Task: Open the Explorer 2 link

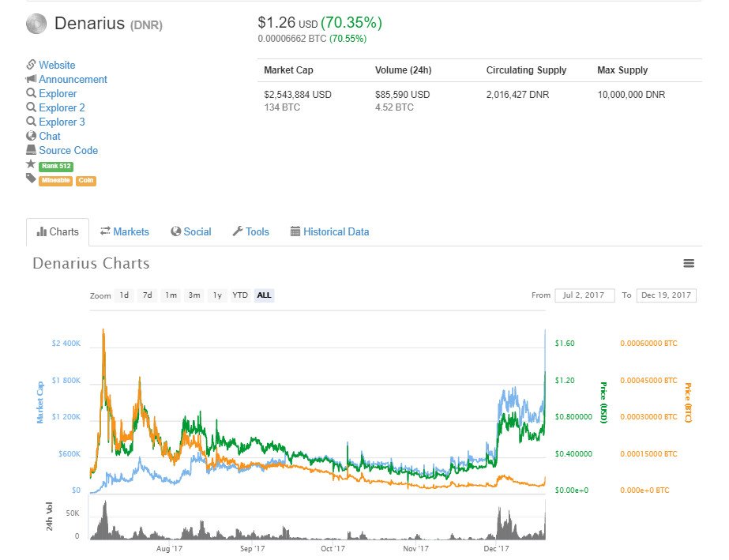Action: [x=62, y=108]
